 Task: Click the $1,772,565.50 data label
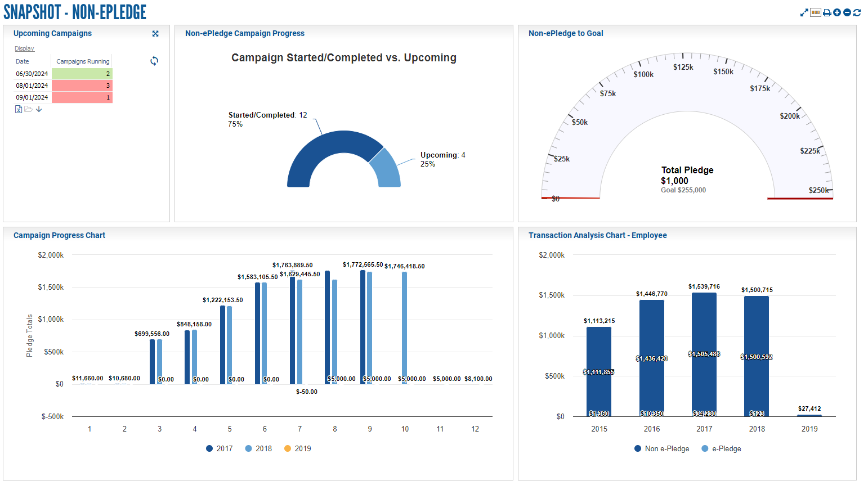coord(363,264)
